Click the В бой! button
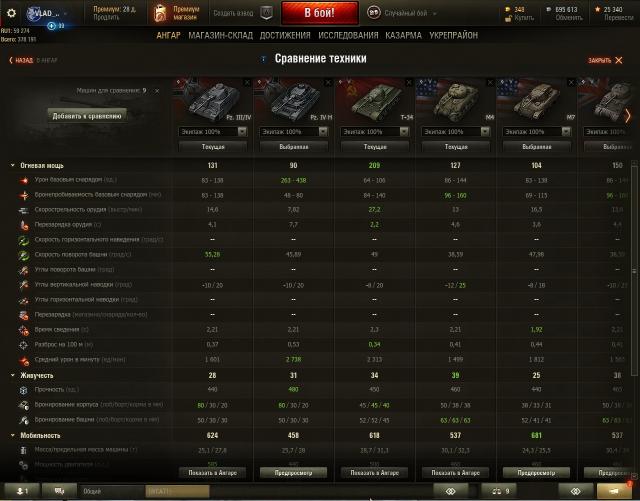The height and width of the screenshot is (501, 640). click(319, 13)
